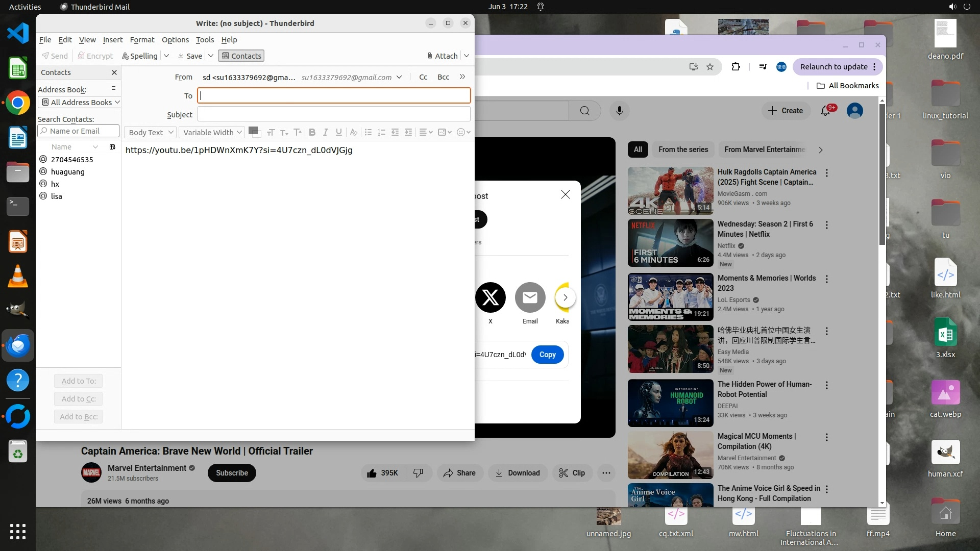The width and height of the screenshot is (980, 551).
Task: Open the Body Text paragraph style dropdown
Action: [x=150, y=132]
